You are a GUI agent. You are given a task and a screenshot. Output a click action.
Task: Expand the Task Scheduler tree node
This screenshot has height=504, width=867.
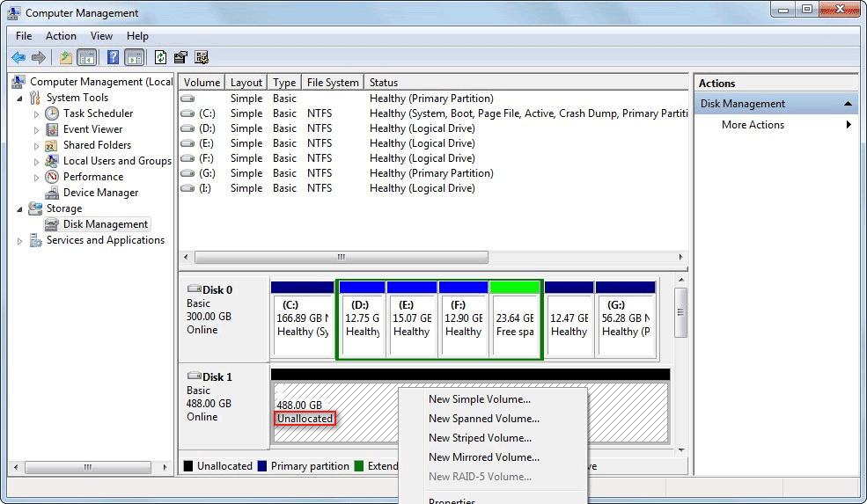(x=36, y=114)
